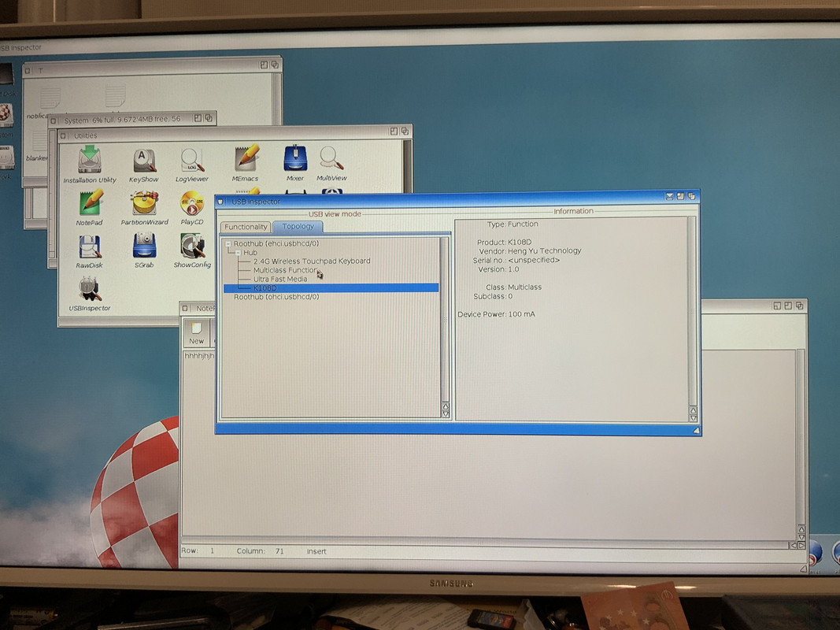Switch to the Functionality tab
The width and height of the screenshot is (840, 630).
point(246,227)
